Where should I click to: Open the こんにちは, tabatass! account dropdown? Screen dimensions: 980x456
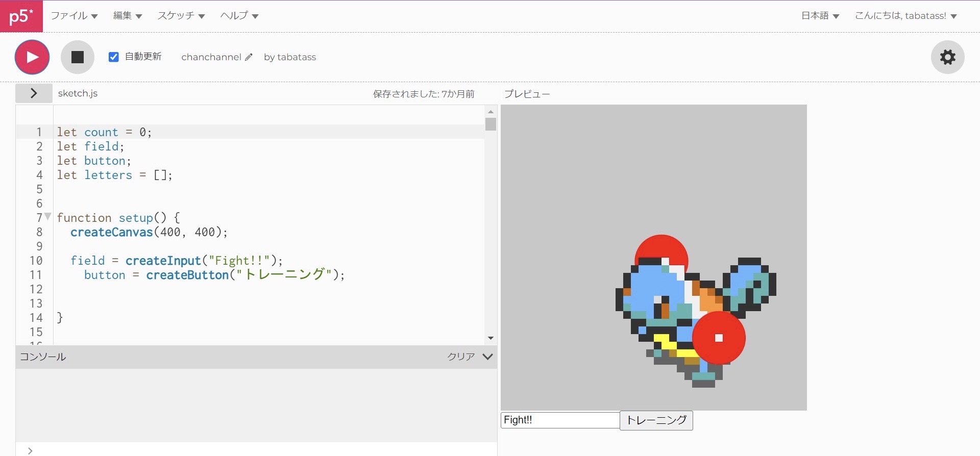click(x=906, y=16)
